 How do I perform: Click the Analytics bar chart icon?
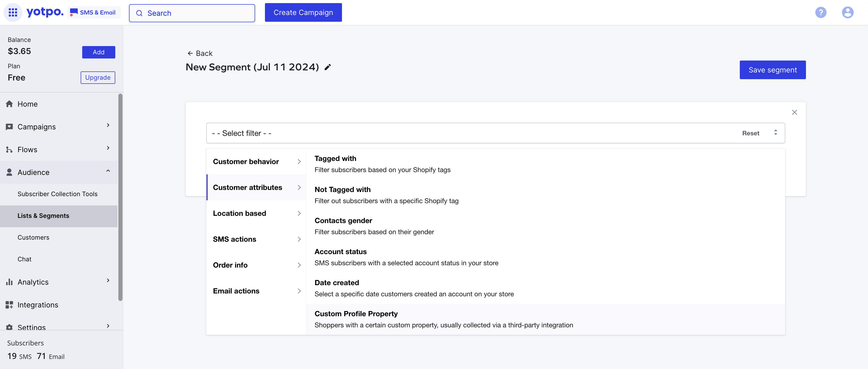pyautogui.click(x=9, y=282)
